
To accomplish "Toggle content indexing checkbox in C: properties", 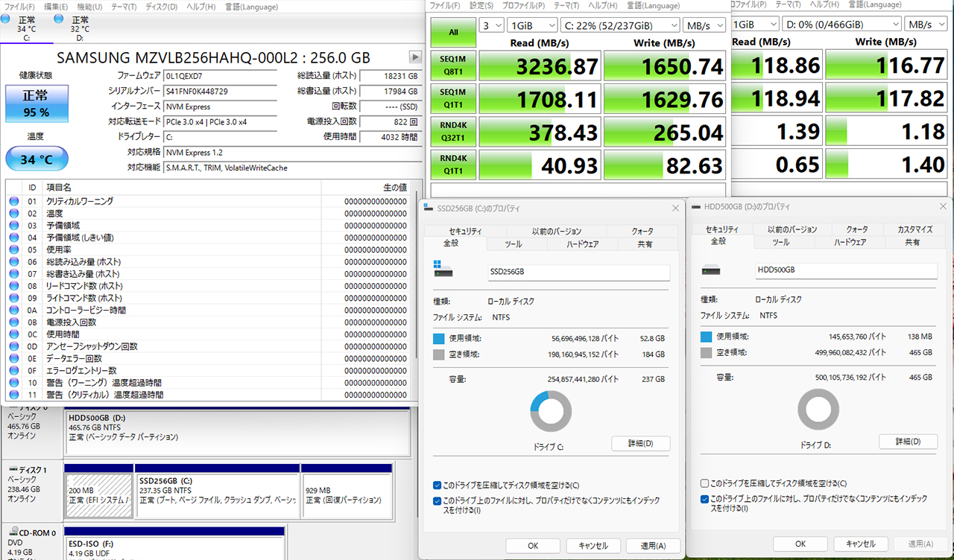I will [437, 501].
